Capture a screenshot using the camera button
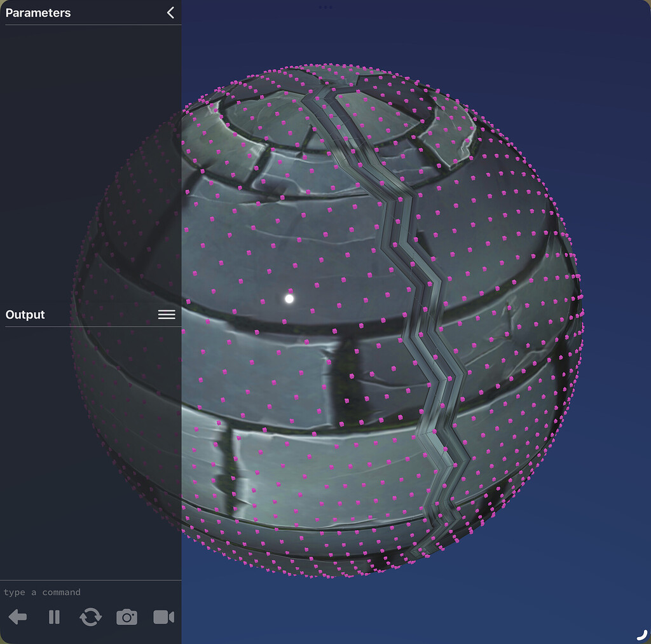651x644 pixels. [127, 617]
